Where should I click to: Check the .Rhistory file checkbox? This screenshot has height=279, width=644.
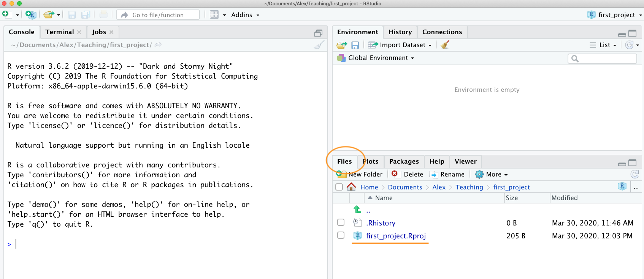point(341,222)
